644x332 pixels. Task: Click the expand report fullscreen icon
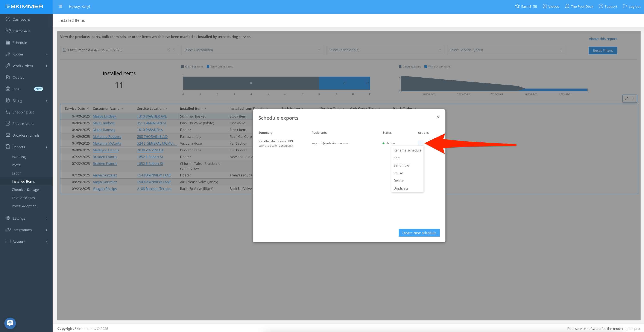point(626,99)
